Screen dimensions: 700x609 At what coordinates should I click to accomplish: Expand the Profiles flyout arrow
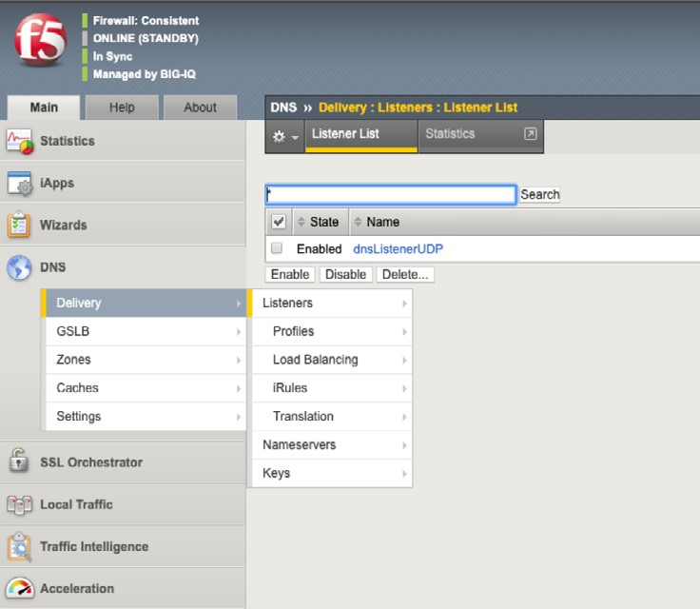tap(404, 331)
